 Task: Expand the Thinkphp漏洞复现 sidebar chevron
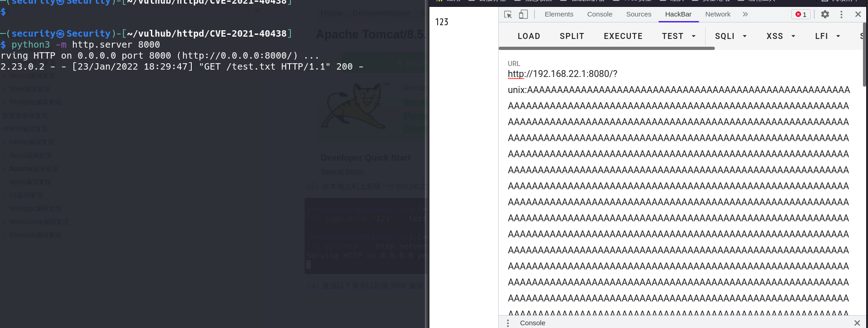(x=5, y=102)
